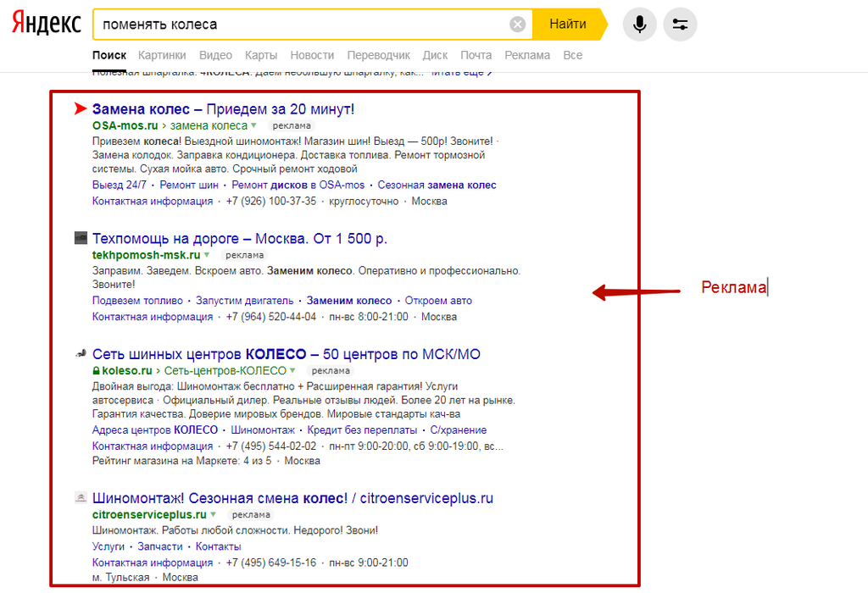868x593 pixels.
Task: Go to the Переводчик tab
Action: (379, 55)
